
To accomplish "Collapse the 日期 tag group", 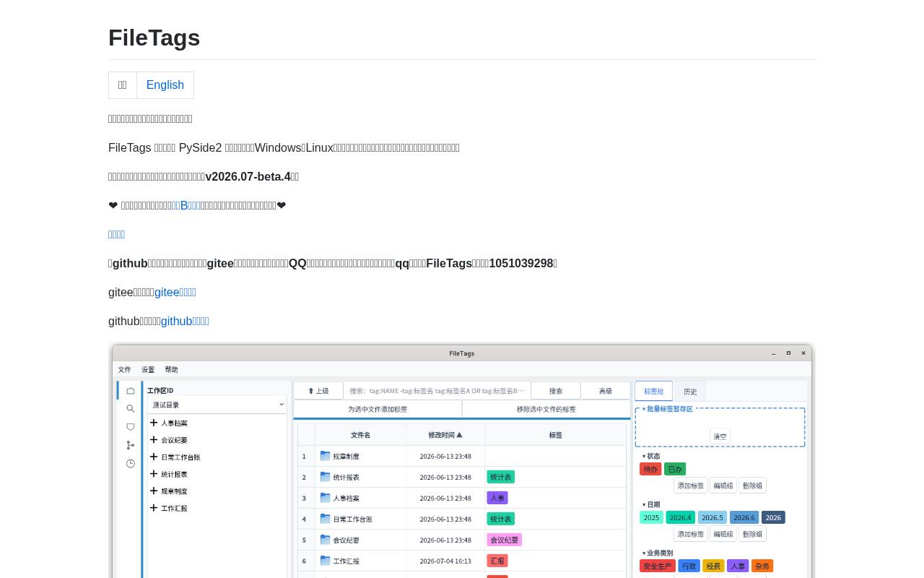I will coord(644,504).
